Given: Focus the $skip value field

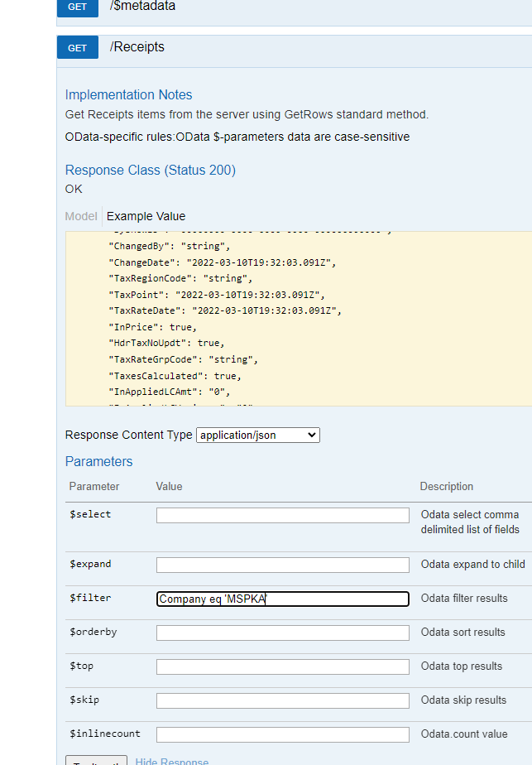Looking at the screenshot, I should coord(283,700).
